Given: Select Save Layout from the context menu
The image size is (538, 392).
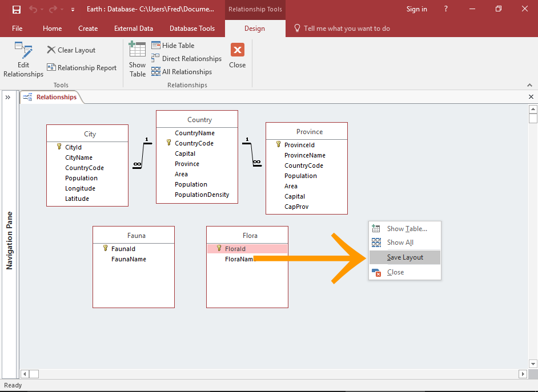Looking at the screenshot, I should (405, 257).
